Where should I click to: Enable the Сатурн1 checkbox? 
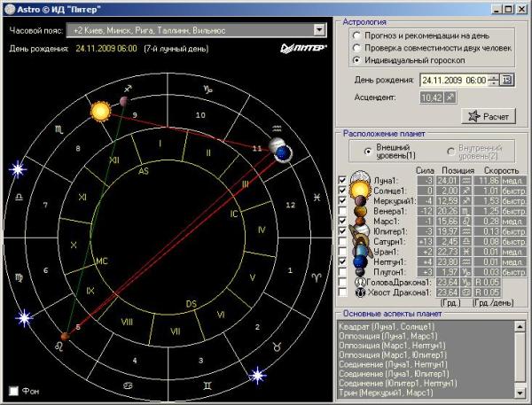pyautogui.click(x=342, y=241)
